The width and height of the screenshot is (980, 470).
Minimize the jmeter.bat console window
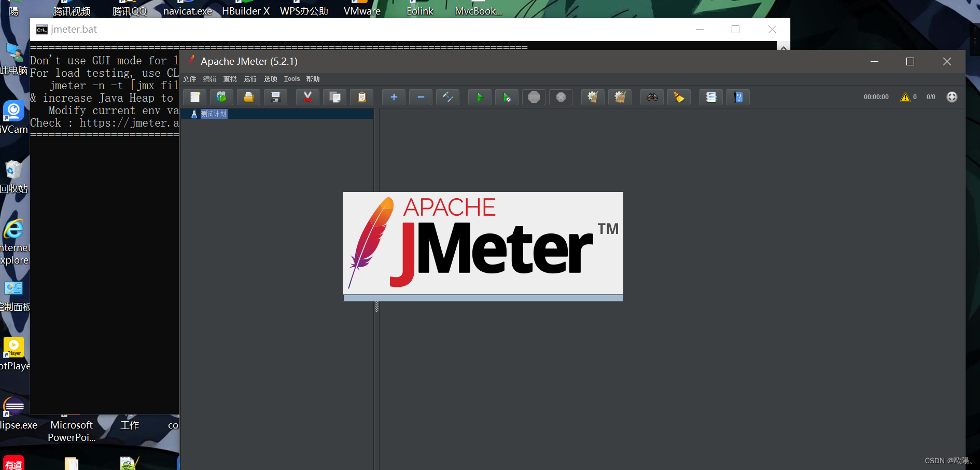[699, 30]
